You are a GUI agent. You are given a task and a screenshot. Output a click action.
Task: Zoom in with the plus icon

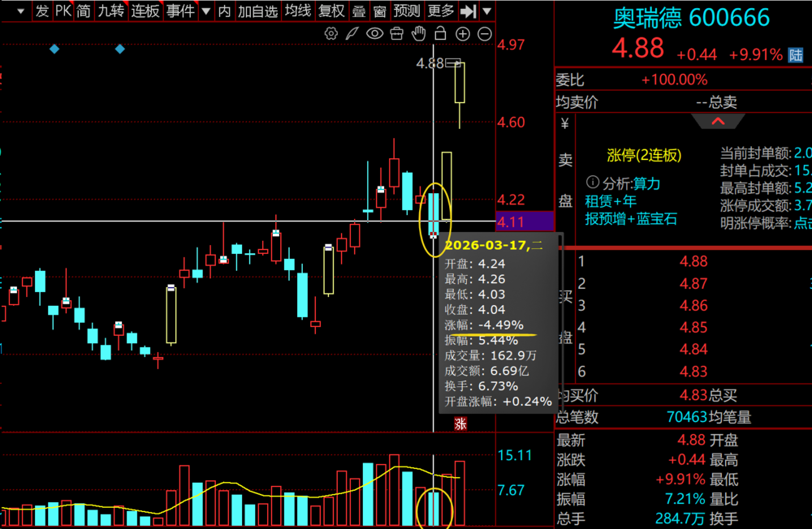(463, 33)
